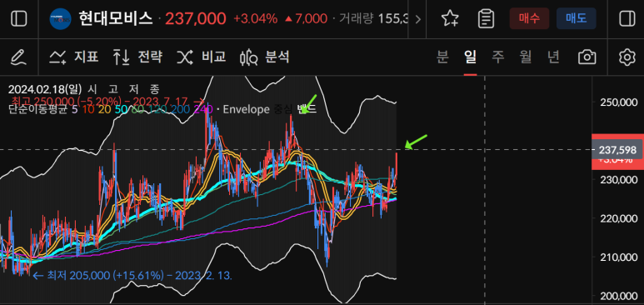Click the red ▲7,000 price change
This screenshot has width=644, height=305.
[x=306, y=19]
